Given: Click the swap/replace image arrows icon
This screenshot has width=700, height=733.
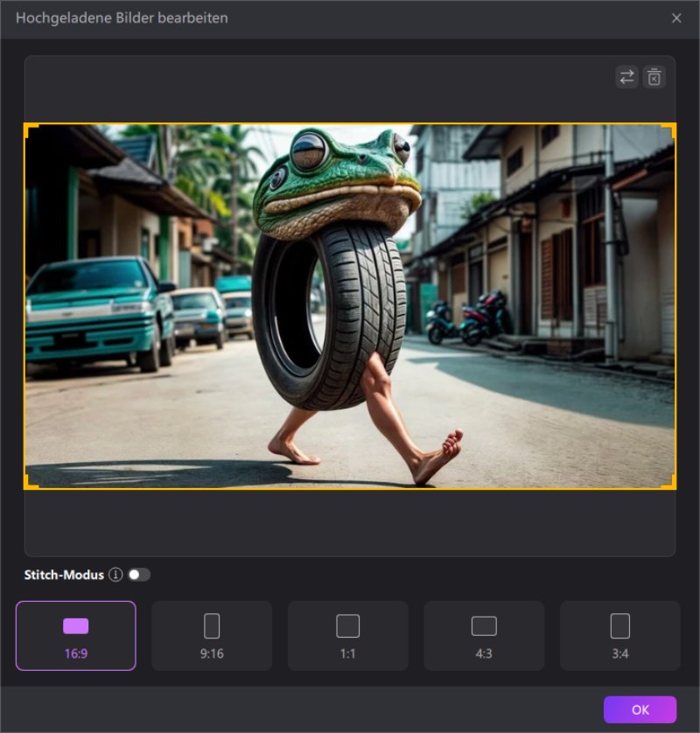Looking at the screenshot, I should (x=626, y=77).
